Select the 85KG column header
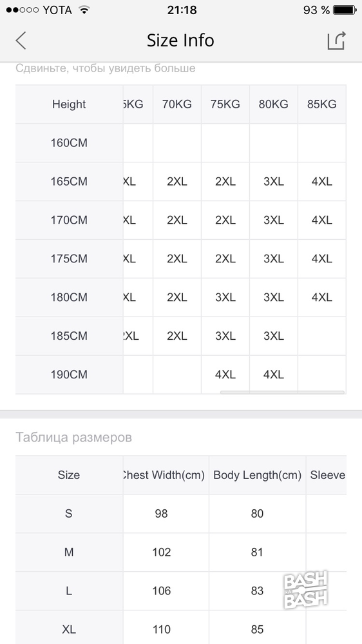 (x=322, y=104)
